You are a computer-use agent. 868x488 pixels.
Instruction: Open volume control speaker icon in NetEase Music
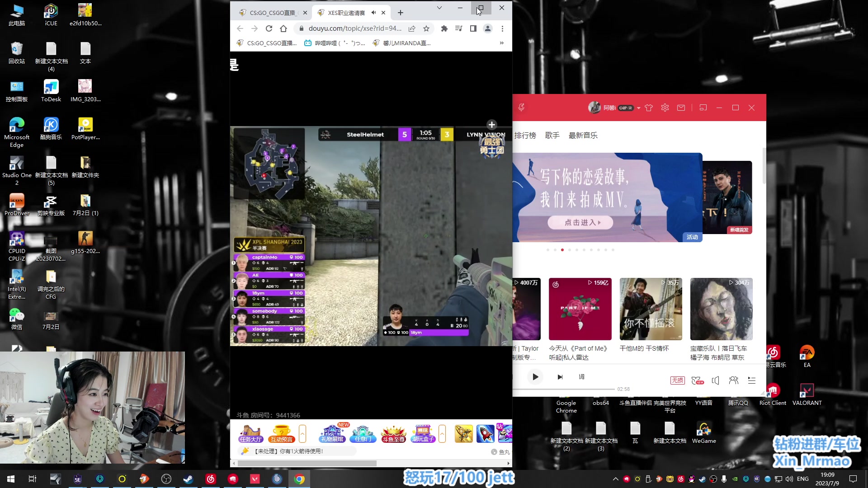click(x=715, y=380)
